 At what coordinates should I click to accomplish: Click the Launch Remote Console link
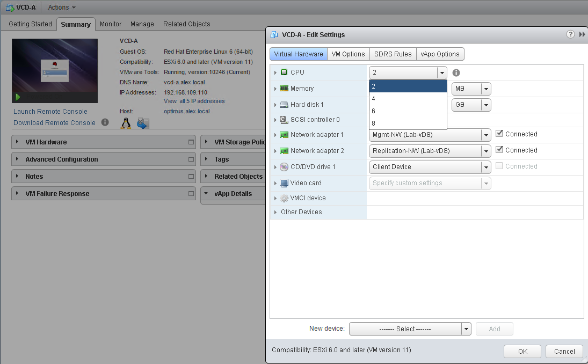tap(50, 112)
